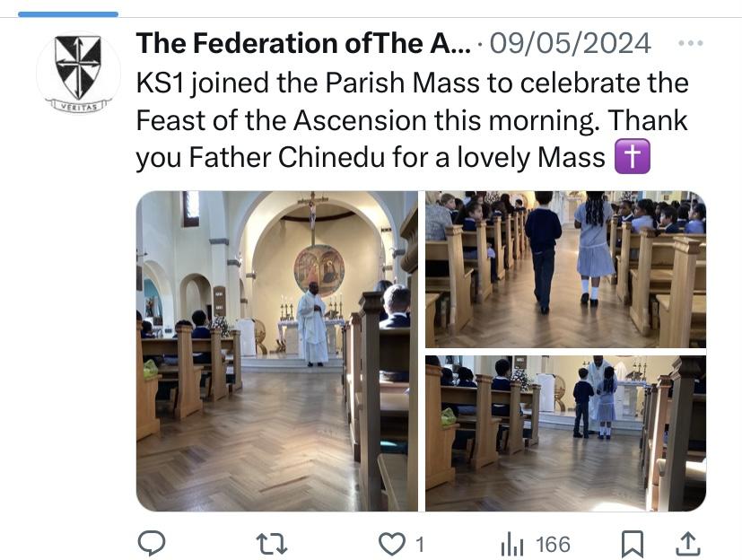Open the bottom-right photo of children at the altar
742x560 pixels.
565,433
